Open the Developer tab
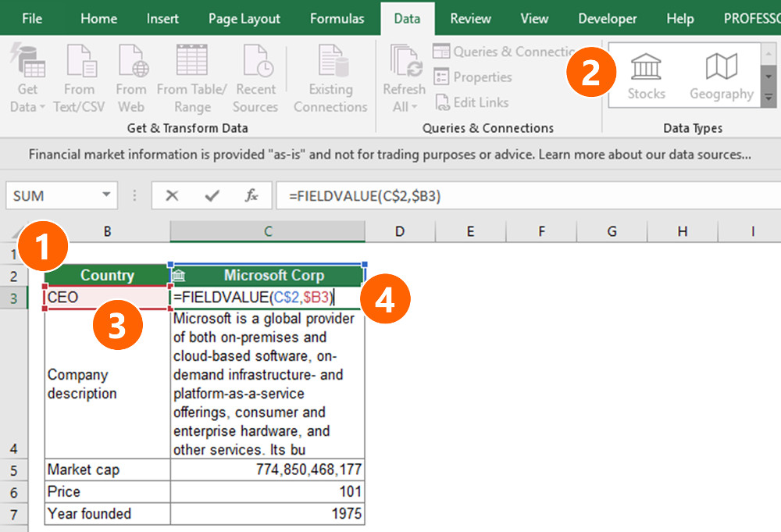 coord(607,19)
